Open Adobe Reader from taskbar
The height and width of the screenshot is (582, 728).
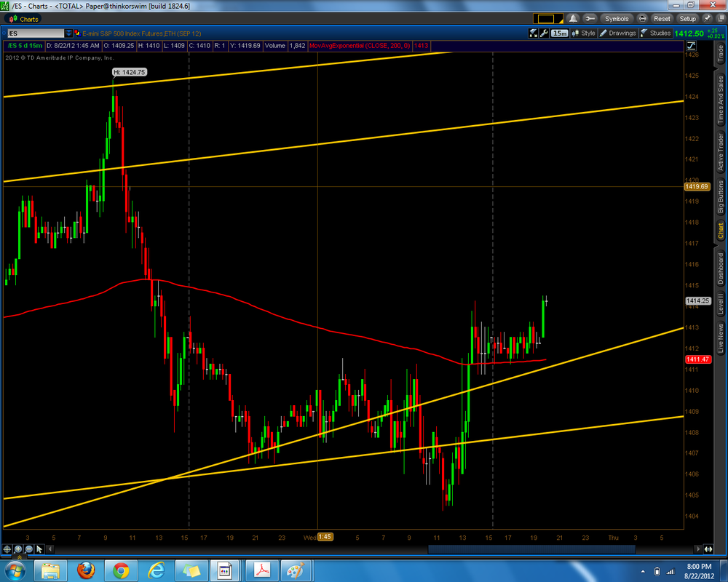[261, 570]
